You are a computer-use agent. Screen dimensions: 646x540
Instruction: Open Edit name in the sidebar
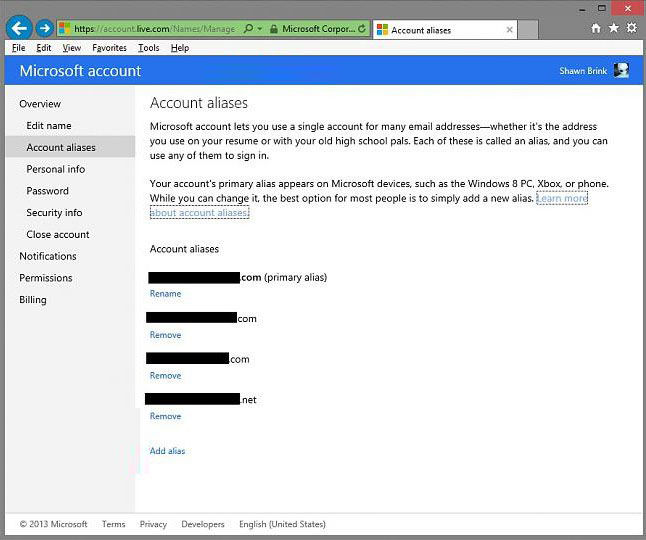tap(49, 126)
